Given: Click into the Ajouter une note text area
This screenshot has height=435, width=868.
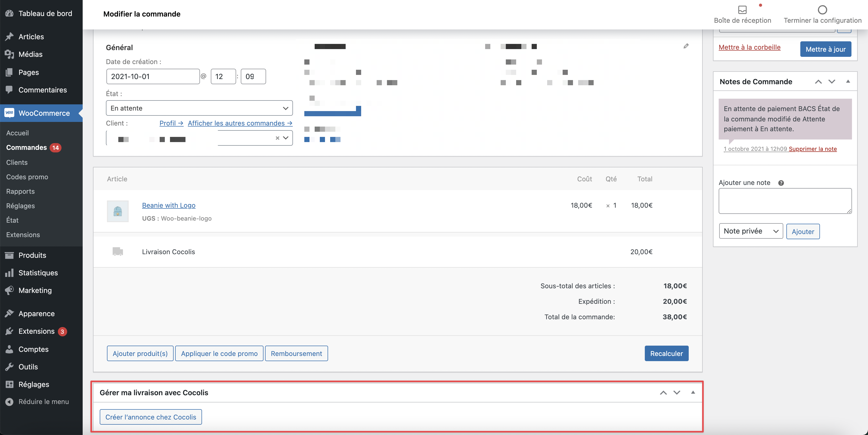Looking at the screenshot, I should point(785,201).
